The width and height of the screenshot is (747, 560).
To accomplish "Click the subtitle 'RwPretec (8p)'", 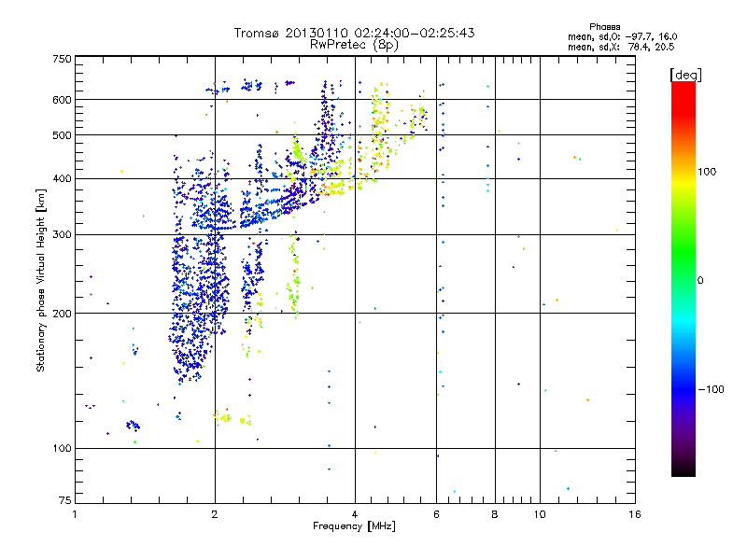I will (354, 45).
